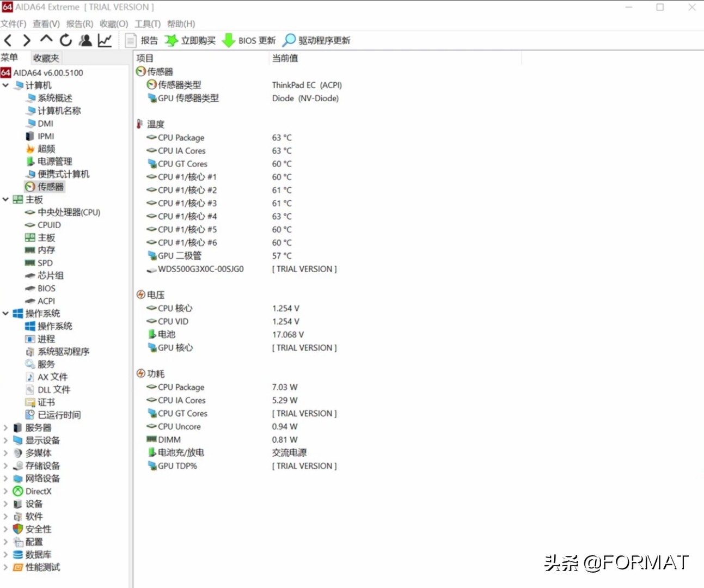
Task: Select the 电池 voltage row
Action: pos(225,334)
